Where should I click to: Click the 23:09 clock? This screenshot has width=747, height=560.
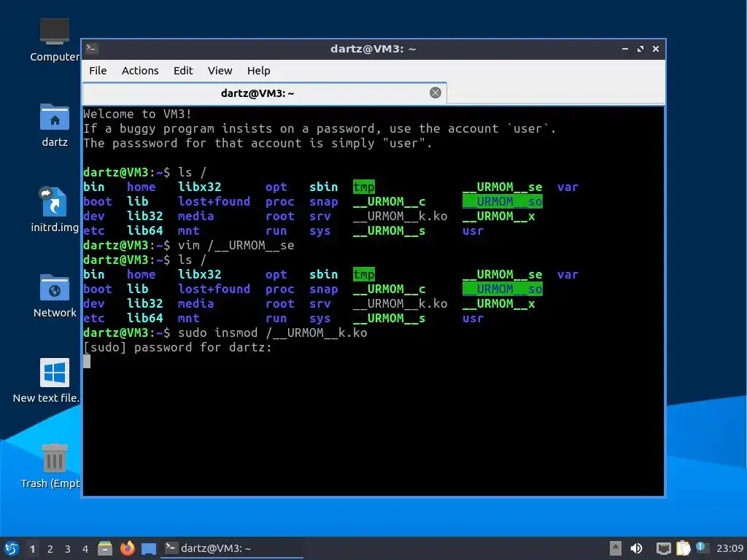point(729,548)
